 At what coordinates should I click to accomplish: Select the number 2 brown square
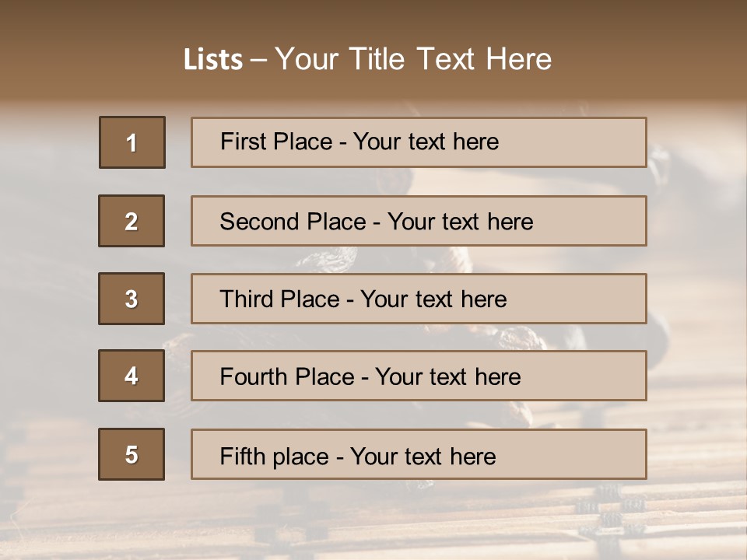[x=132, y=221]
